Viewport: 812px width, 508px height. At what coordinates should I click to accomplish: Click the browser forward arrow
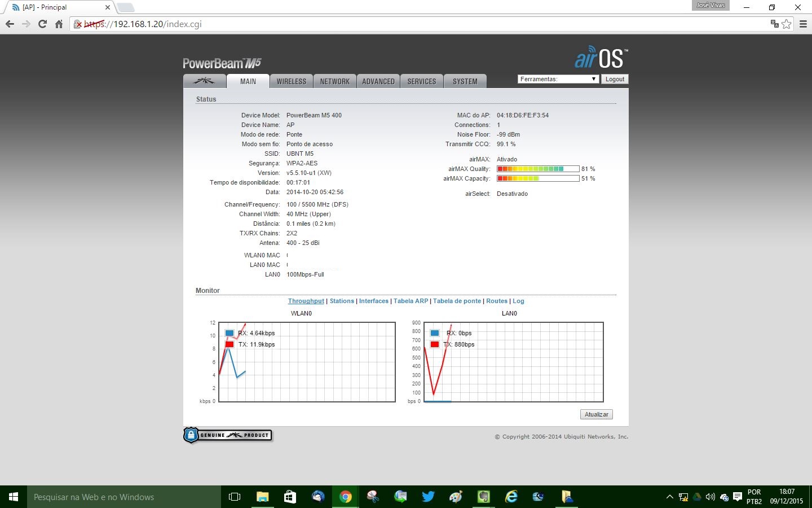tap(26, 24)
